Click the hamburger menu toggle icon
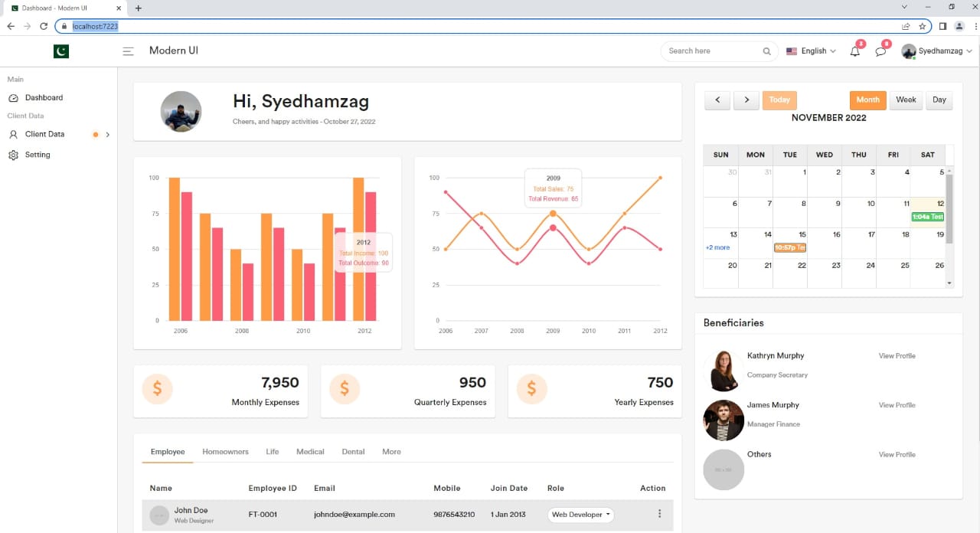Viewport: 980px width, 533px height. pyautogui.click(x=129, y=51)
